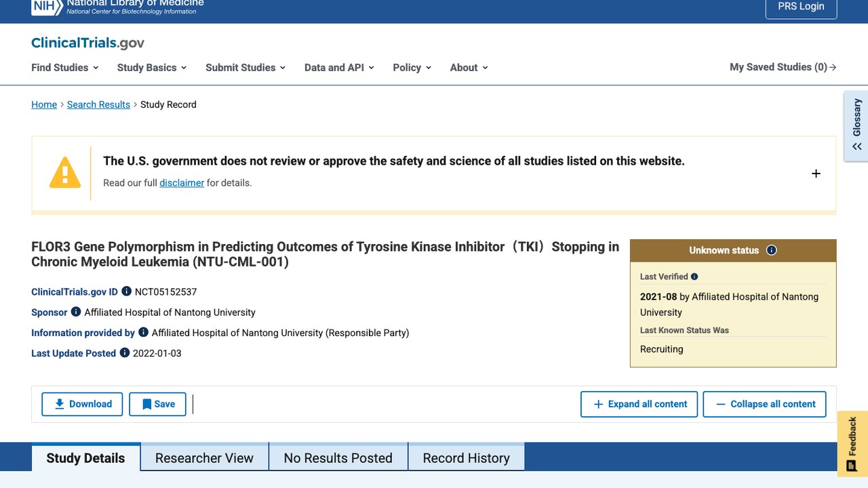Open the Find Studies menu

(65, 67)
